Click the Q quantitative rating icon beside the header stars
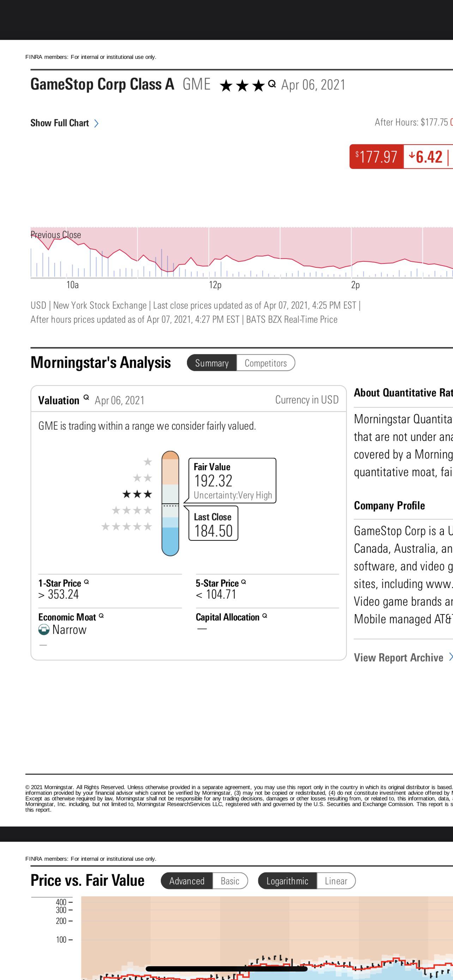Image resolution: width=453 pixels, height=980 pixels. point(271,84)
